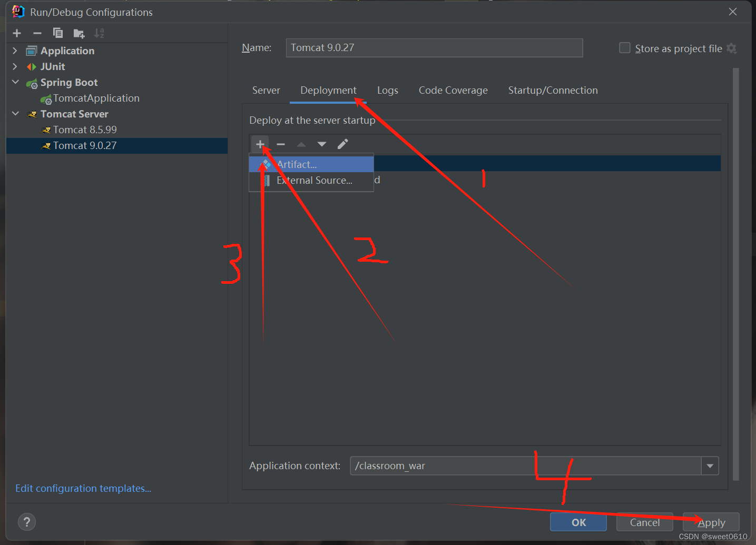This screenshot has width=756, height=545.
Task: Click the Spring Boot category icon
Action: coord(32,83)
